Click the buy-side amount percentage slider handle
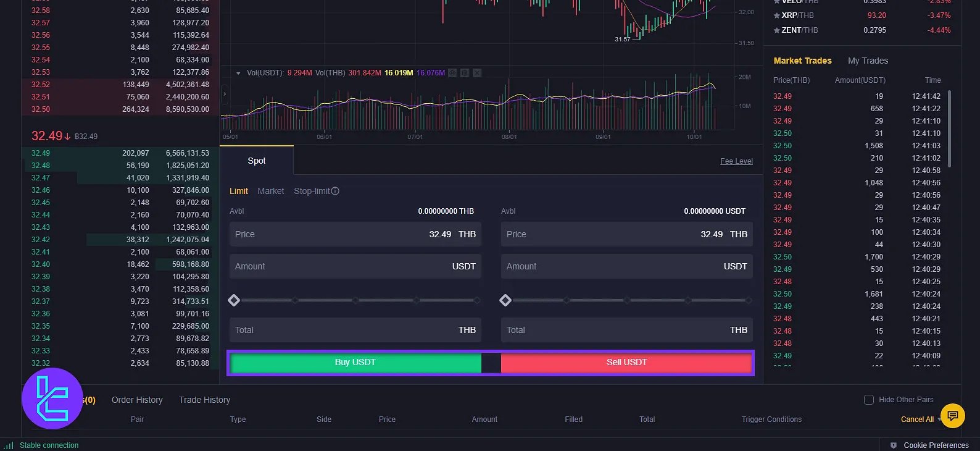 (x=234, y=300)
